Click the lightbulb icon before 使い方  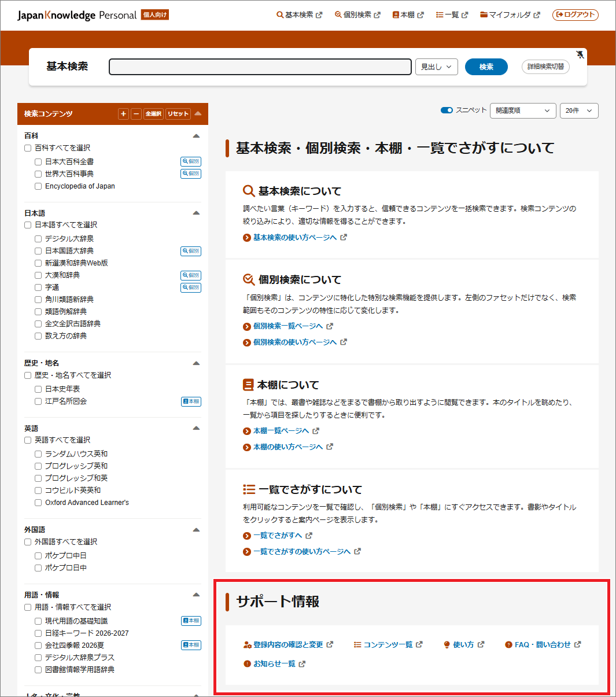447,644
